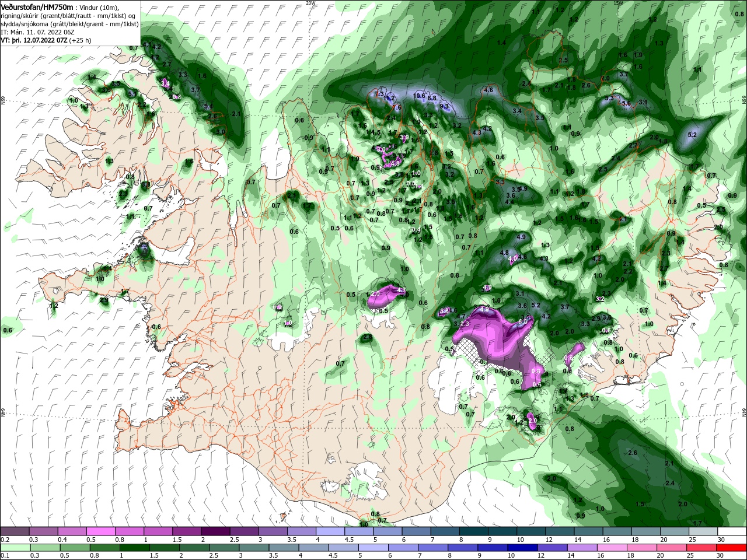747x560 pixels.
Task: Click the 10.6 precipitation value on map
Action: 419,96
